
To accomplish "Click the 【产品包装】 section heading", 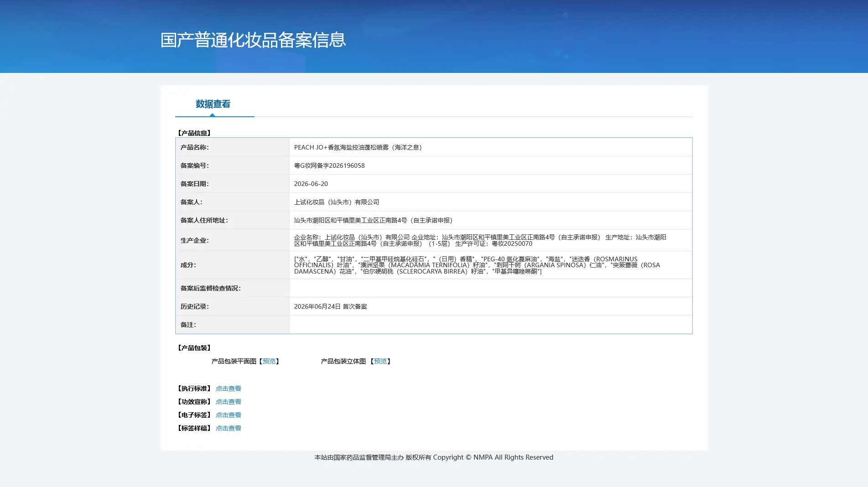I will [194, 348].
